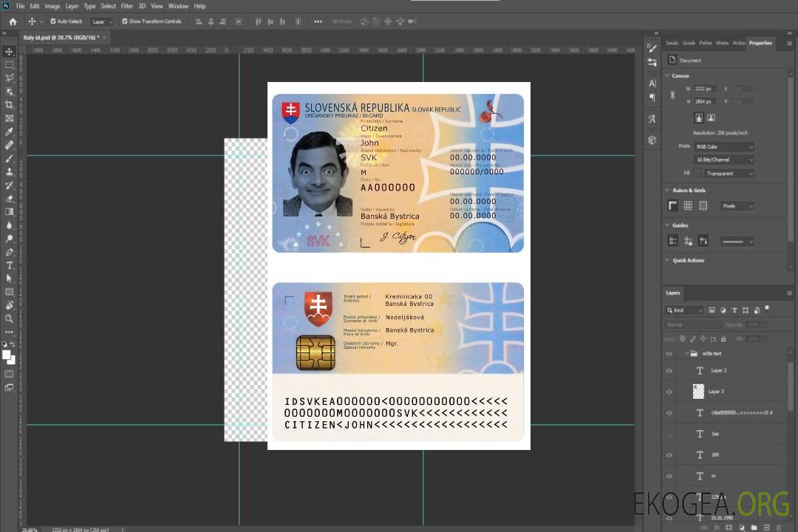The width and height of the screenshot is (798, 532).
Task: Select the Layer 3 thumbnail
Action: tap(699, 392)
